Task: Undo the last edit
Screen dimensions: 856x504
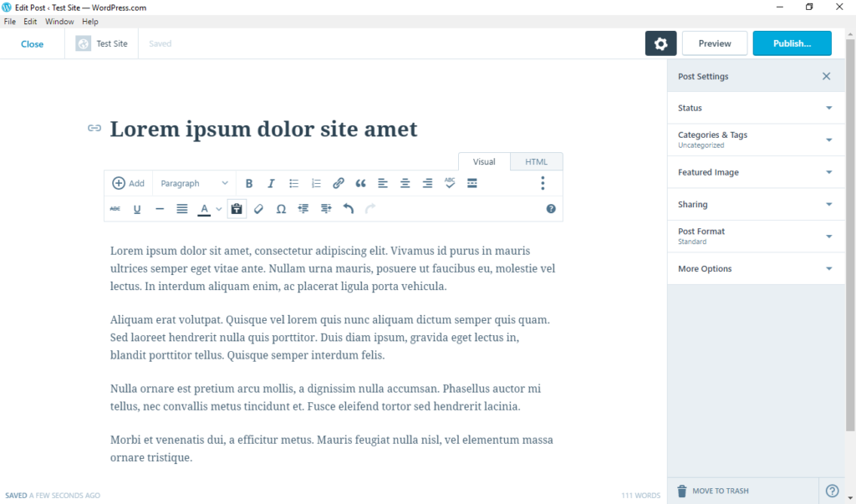Action: point(349,208)
